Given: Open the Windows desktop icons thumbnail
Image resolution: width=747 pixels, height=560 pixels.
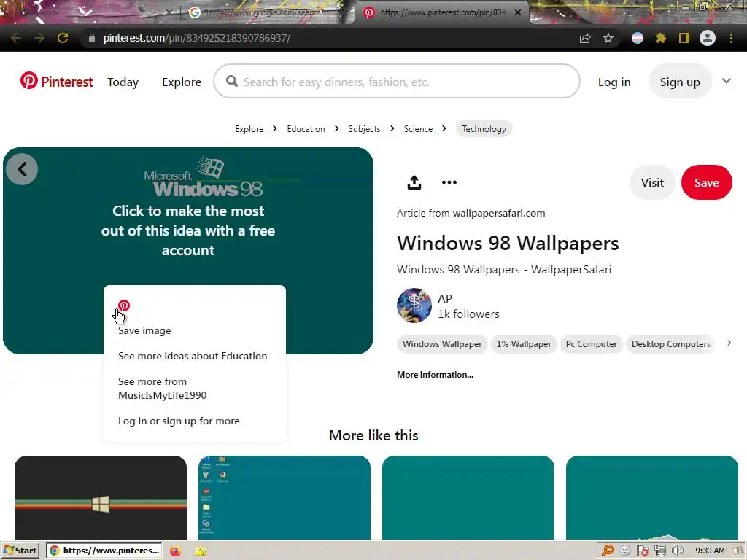Looking at the screenshot, I should (x=285, y=497).
